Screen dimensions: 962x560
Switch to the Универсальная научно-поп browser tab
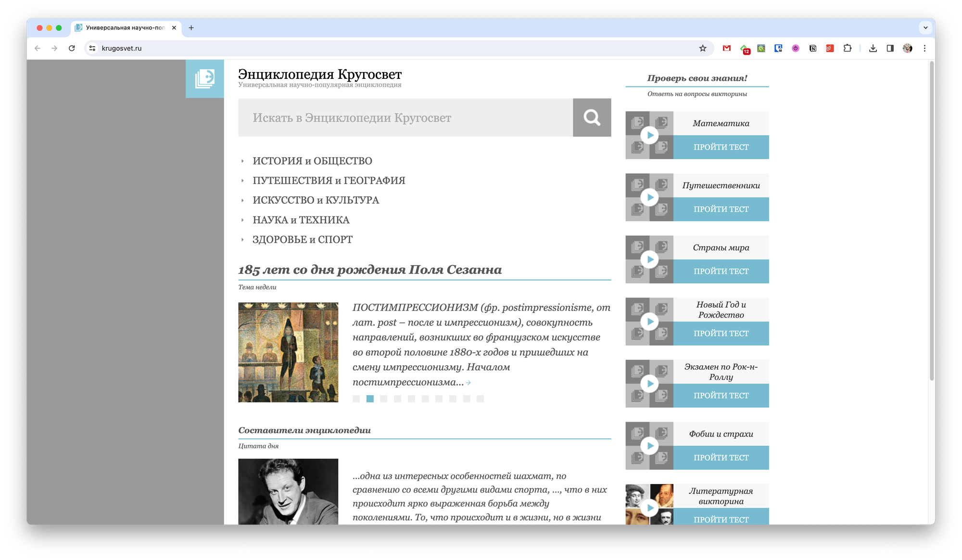pos(125,28)
